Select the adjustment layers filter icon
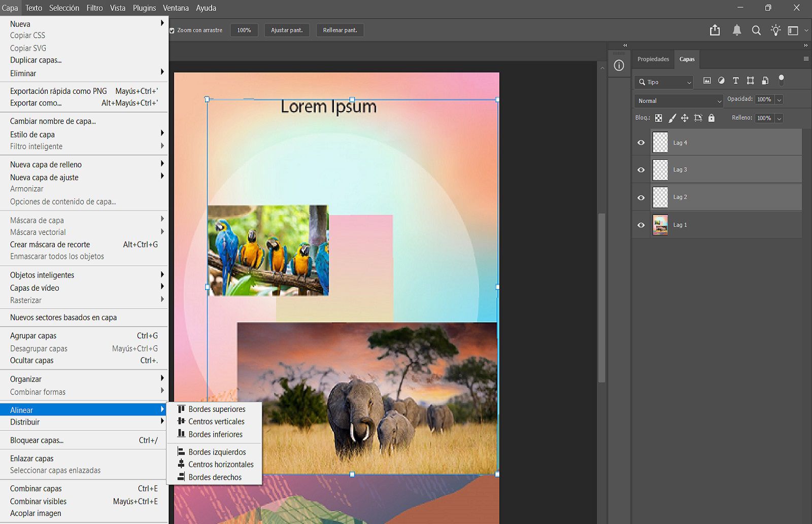 point(722,80)
